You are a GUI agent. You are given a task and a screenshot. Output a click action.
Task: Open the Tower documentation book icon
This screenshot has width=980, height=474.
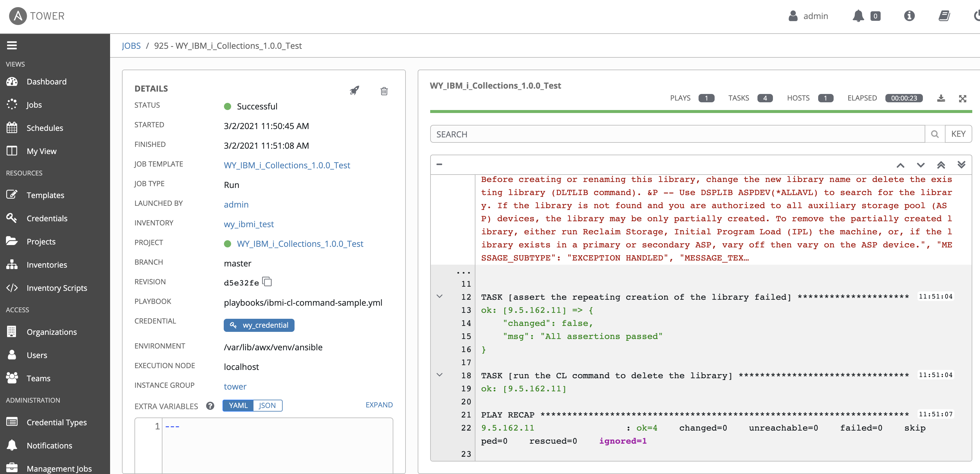(944, 16)
